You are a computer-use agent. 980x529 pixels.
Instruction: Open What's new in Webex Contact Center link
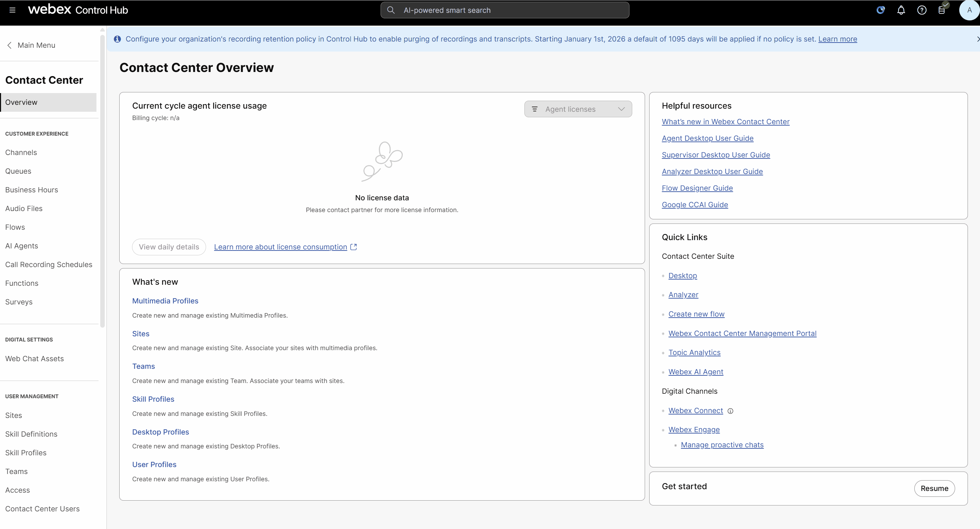click(726, 122)
